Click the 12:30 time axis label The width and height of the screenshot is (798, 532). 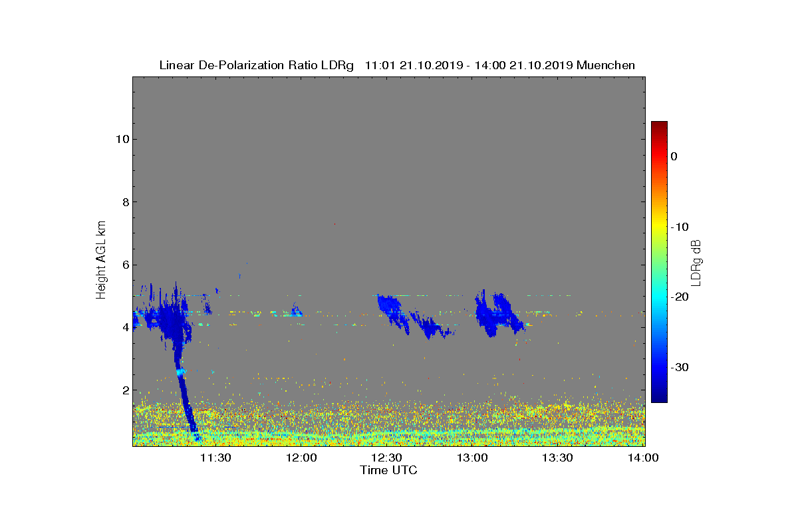386,458
